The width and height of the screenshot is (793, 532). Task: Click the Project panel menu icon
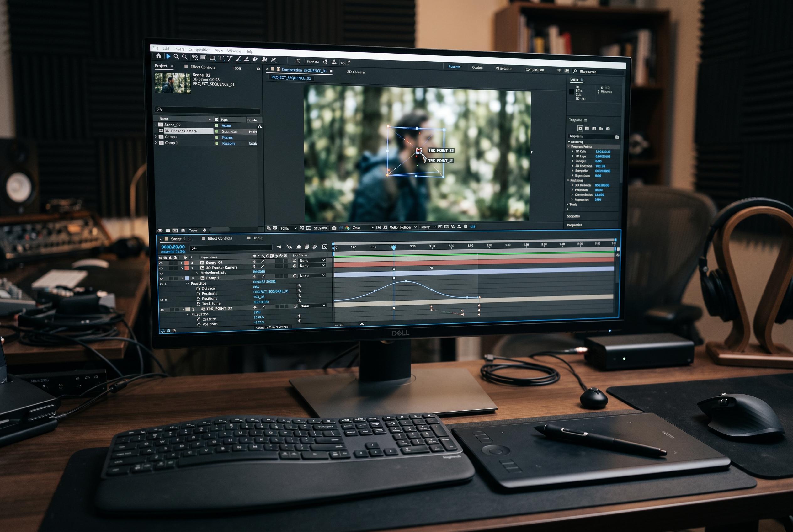[172, 66]
